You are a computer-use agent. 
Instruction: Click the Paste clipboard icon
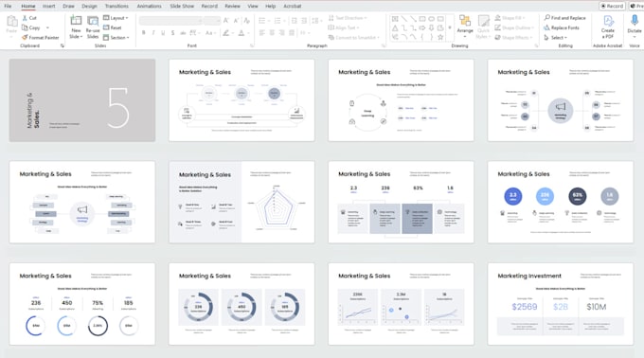pos(12,21)
